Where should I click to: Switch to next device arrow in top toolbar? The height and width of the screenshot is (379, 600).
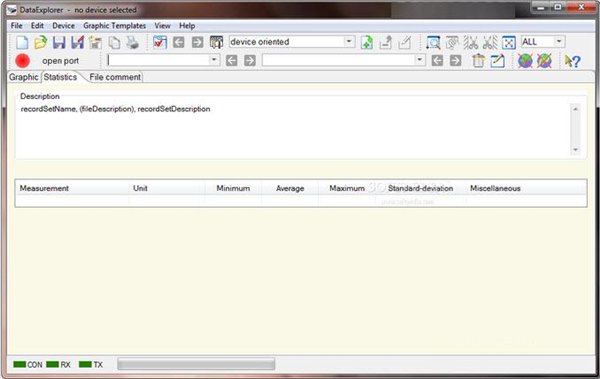coord(197,42)
